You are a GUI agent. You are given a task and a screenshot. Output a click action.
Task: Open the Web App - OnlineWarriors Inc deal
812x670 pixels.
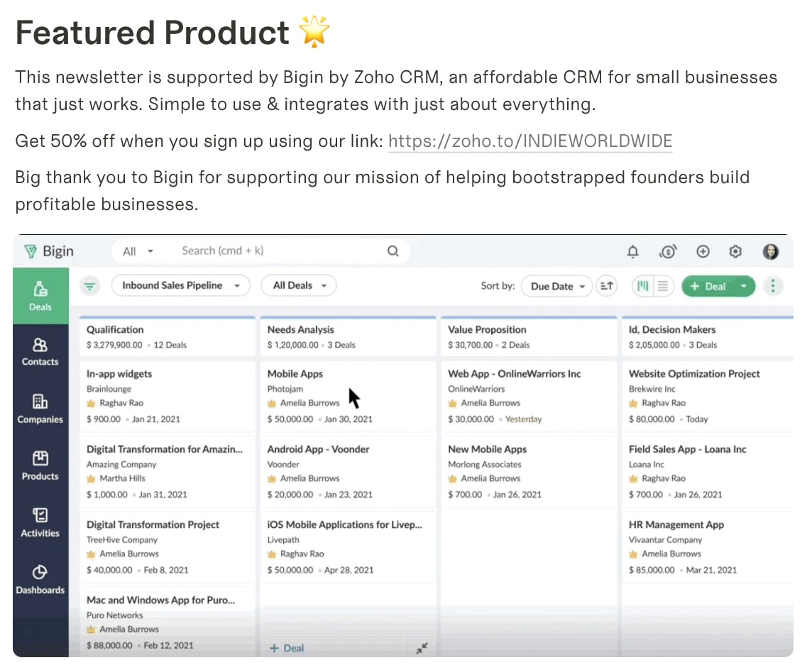point(529,396)
